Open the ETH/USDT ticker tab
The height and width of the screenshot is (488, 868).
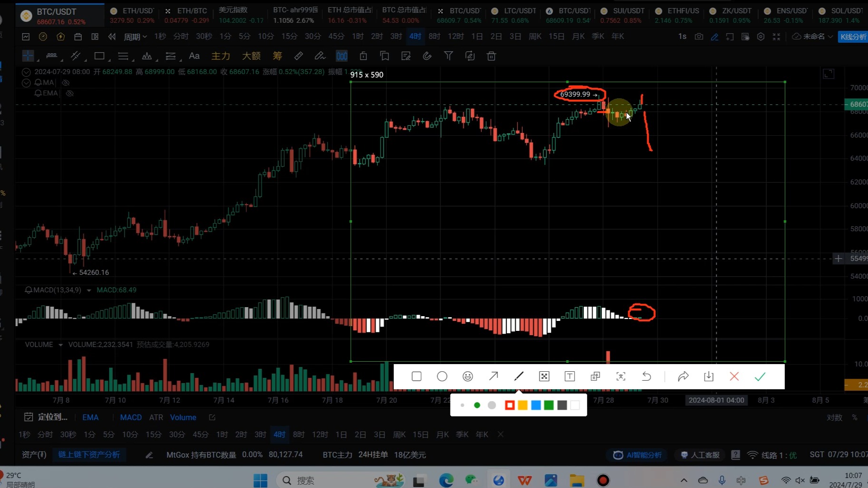pos(132,15)
